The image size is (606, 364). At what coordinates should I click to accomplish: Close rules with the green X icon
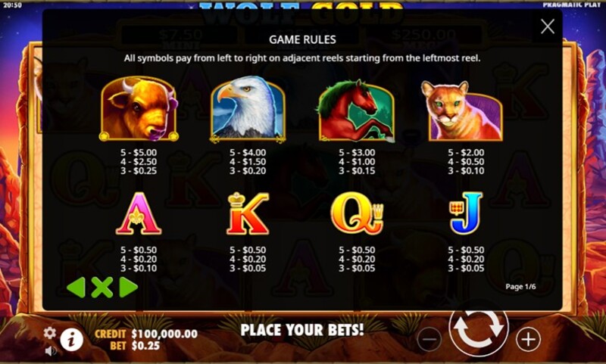point(102,287)
